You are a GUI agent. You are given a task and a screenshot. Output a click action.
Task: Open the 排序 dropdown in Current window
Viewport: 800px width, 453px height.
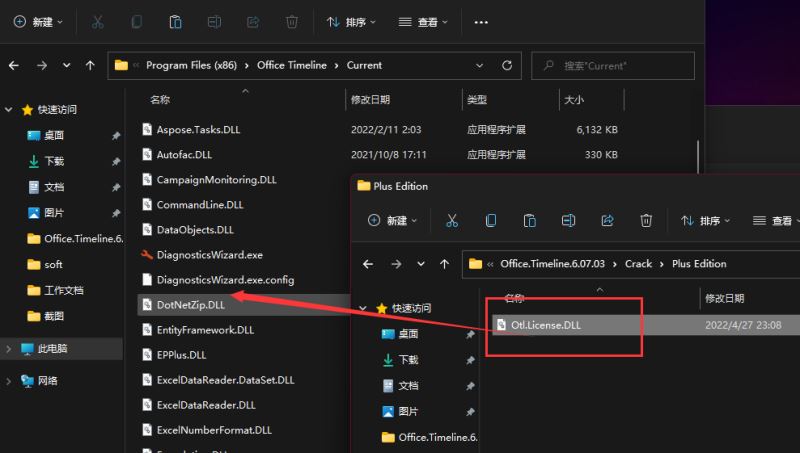[x=351, y=22]
